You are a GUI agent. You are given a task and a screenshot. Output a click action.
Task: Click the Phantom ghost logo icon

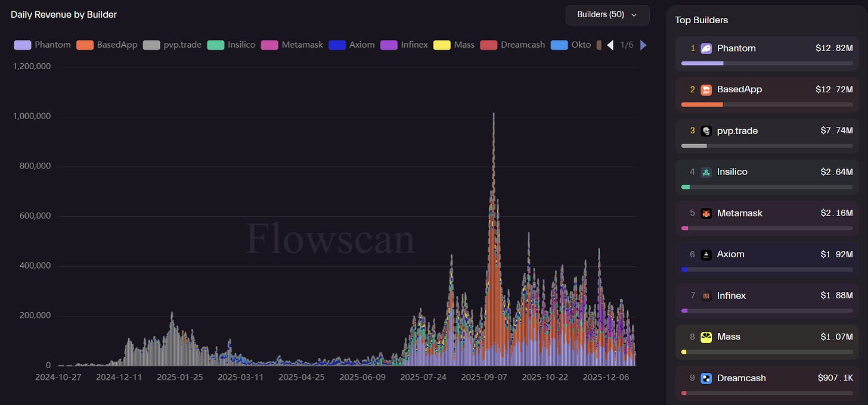pyautogui.click(x=706, y=49)
